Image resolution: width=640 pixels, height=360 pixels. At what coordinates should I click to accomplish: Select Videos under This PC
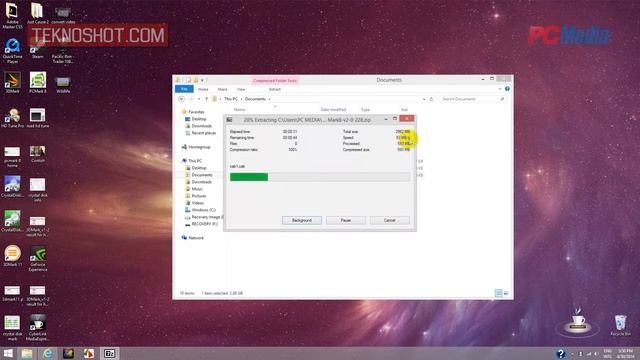pyautogui.click(x=198, y=203)
